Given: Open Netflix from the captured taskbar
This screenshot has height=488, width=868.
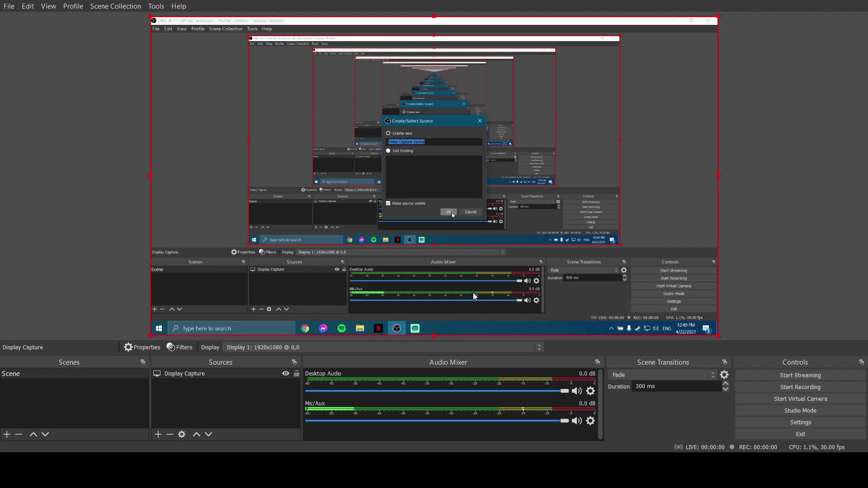Looking at the screenshot, I should pyautogui.click(x=378, y=328).
